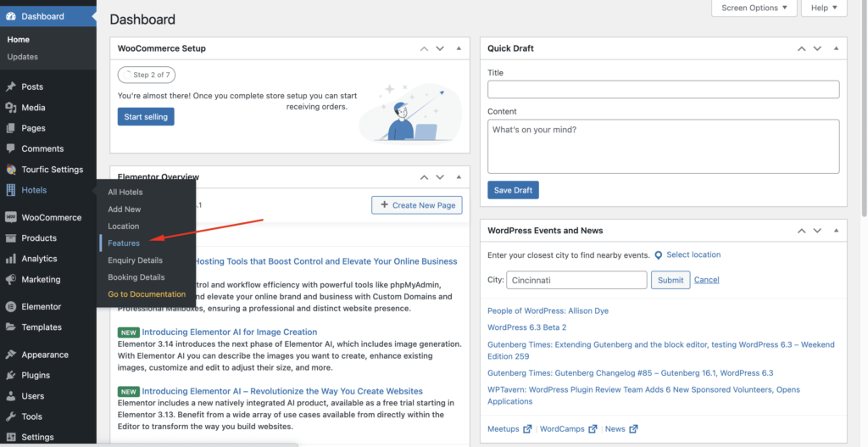Move Quick Draft widget up

pos(801,48)
